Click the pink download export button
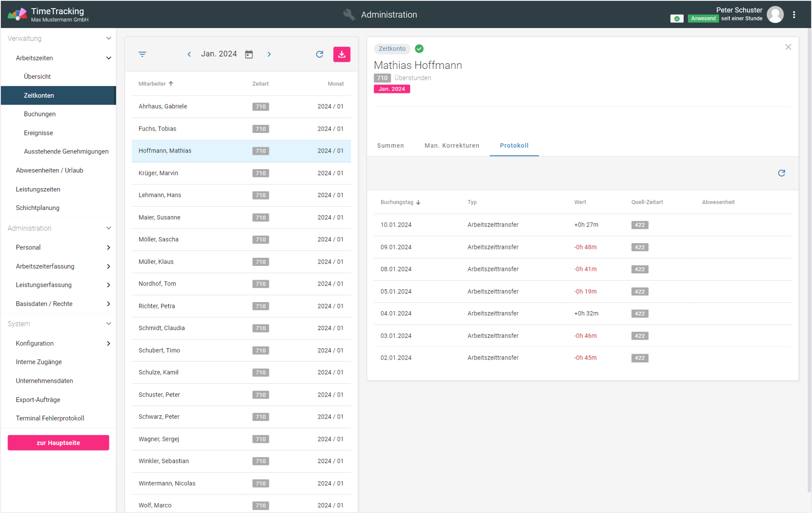This screenshot has width=812, height=513. tap(341, 54)
